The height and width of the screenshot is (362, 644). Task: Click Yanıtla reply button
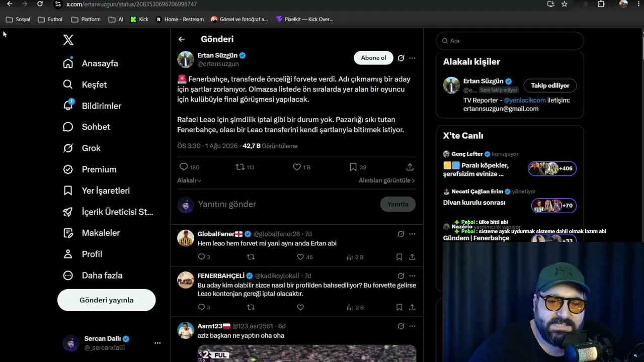(x=397, y=204)
